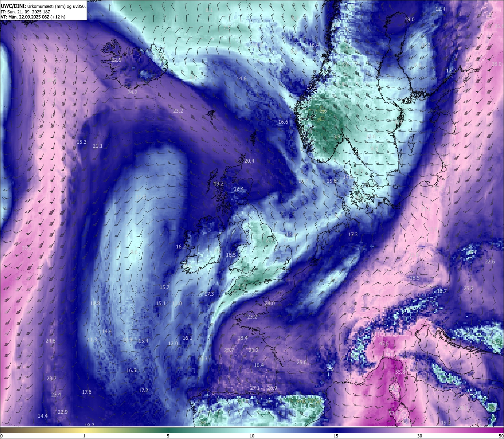Click the 50 tick on the color scale

coord(500,436)
